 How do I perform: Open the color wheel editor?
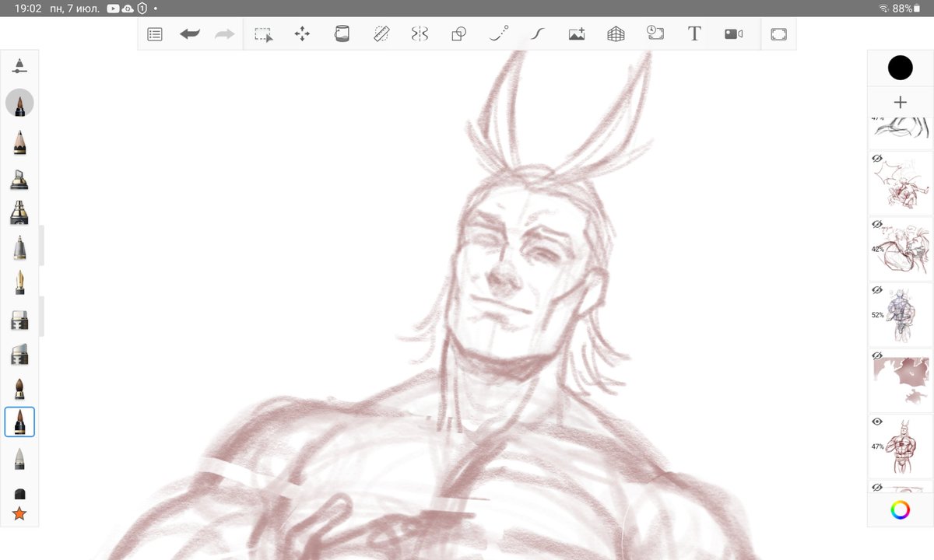pos(901,510)
